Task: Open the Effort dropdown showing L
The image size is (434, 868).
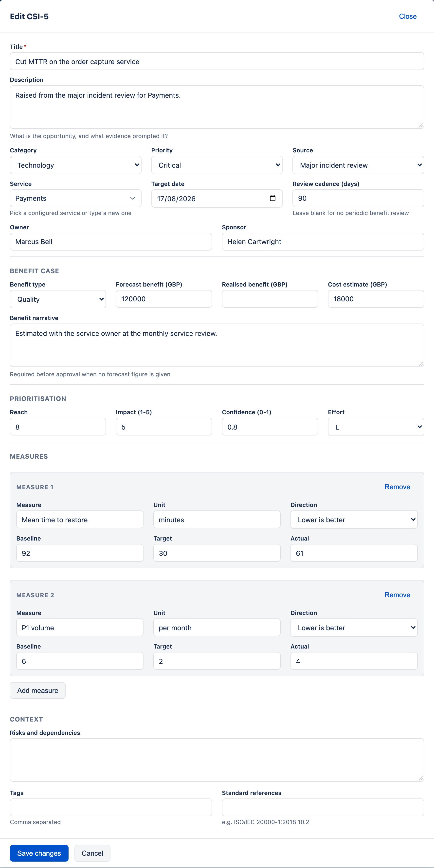Action: click(376, 427)
